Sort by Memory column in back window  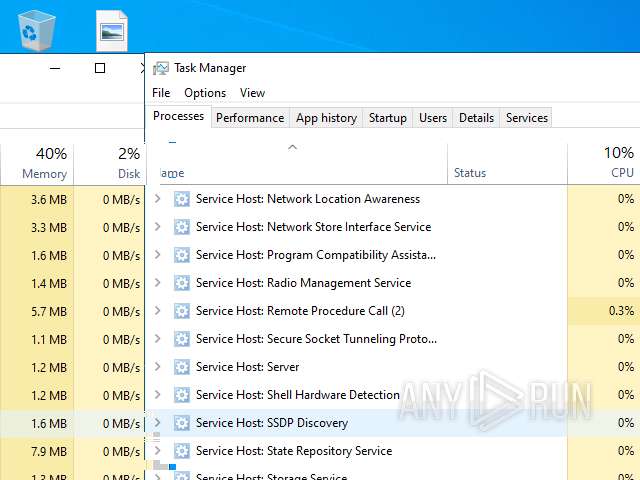tap(37, 163)
